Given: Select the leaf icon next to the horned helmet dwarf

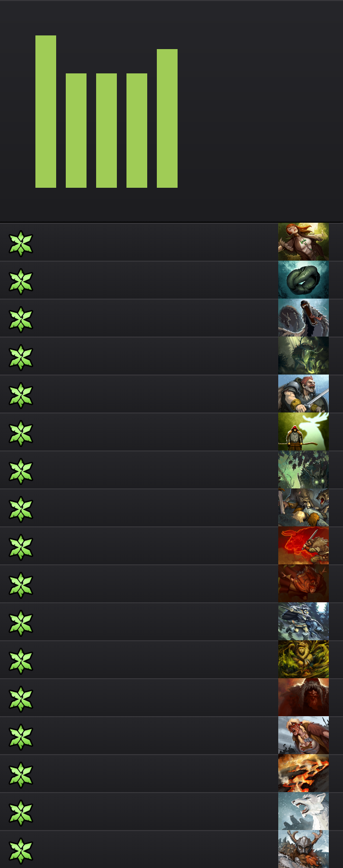Looking at the screenshot, I should point(21,851).
